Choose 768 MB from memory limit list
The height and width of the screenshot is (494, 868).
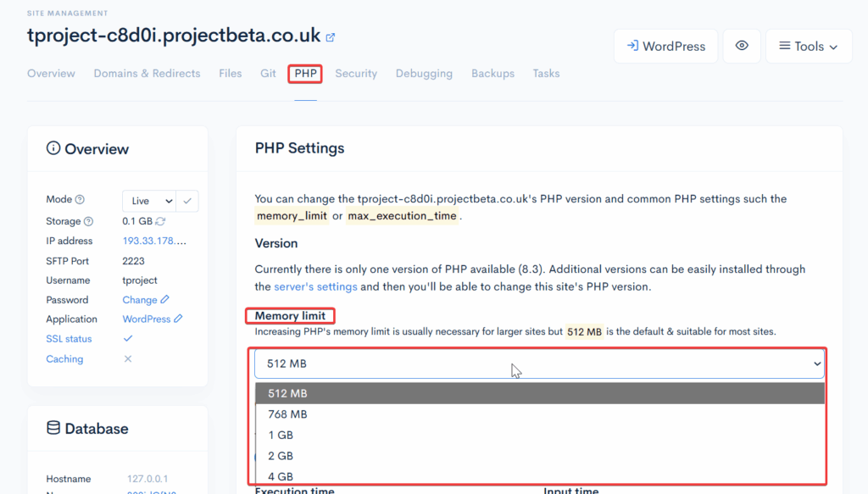(x=287, y=414)
